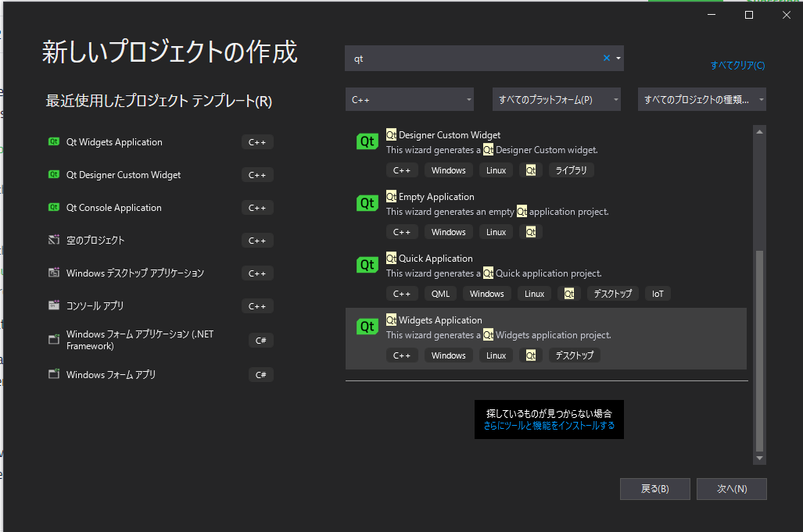This screenshot has width=803, height=532.
Task: Open the すべてのプロジェクトの種類 filter dropdown
Action: 702,99
